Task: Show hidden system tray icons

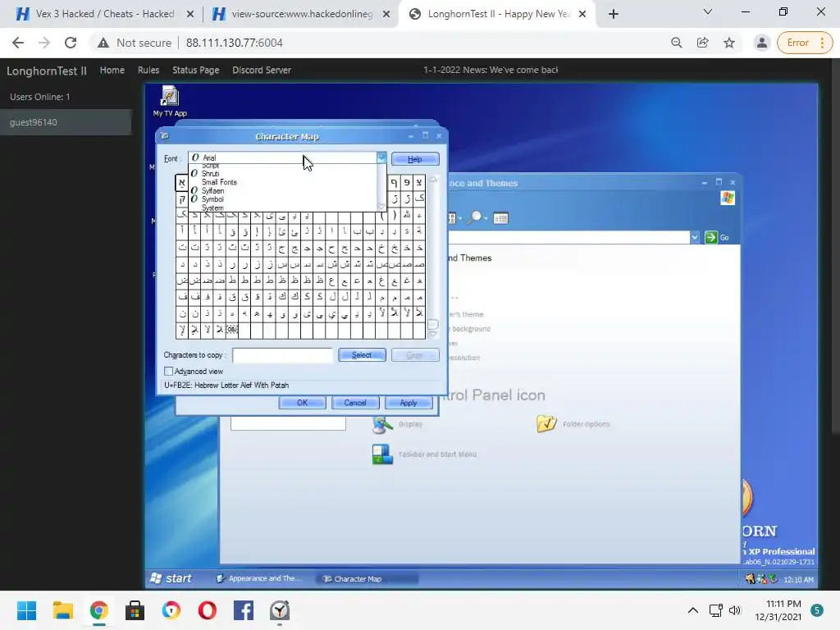Action: point(692,610)
